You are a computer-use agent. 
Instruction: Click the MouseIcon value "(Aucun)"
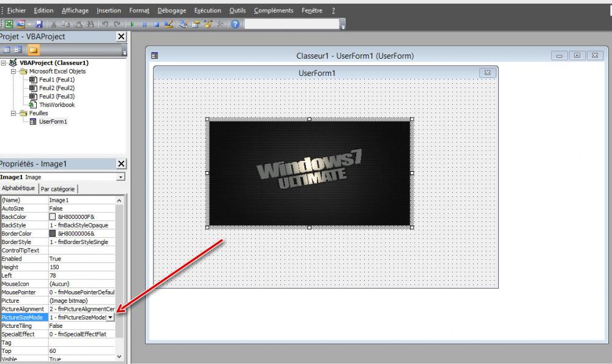[59, 284]
